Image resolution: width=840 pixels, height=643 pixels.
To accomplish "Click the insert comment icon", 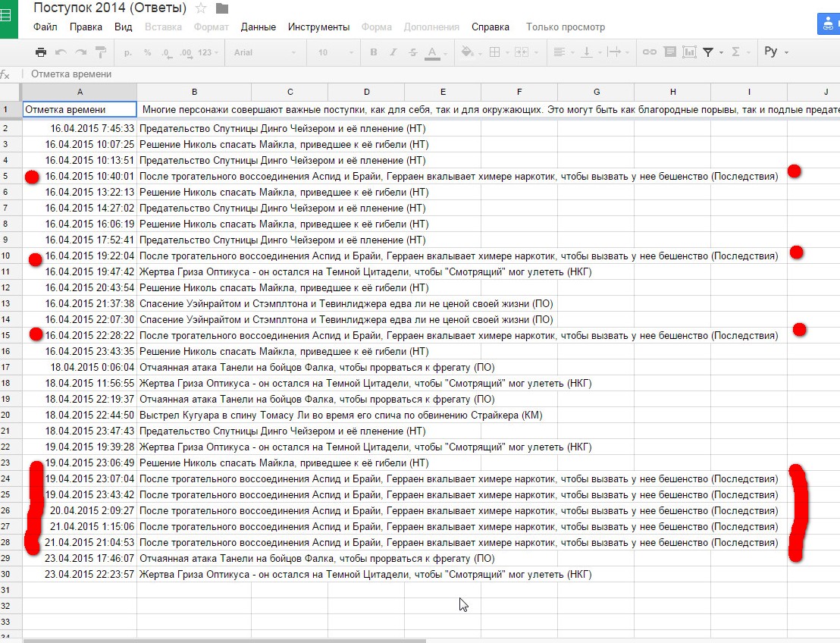I will (x=669, y=52).
